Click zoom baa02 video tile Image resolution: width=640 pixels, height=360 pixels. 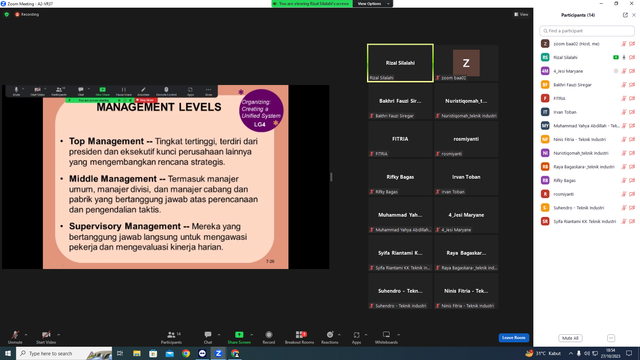[x=466, y=63]
